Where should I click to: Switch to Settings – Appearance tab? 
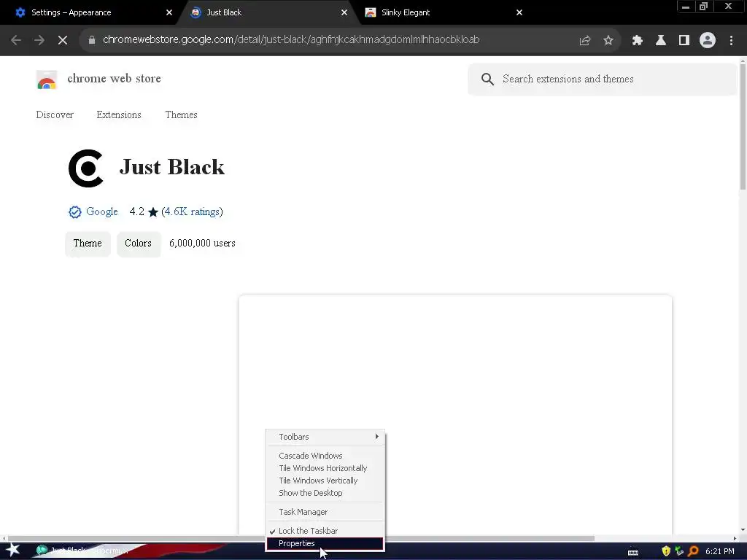[90, 12]
